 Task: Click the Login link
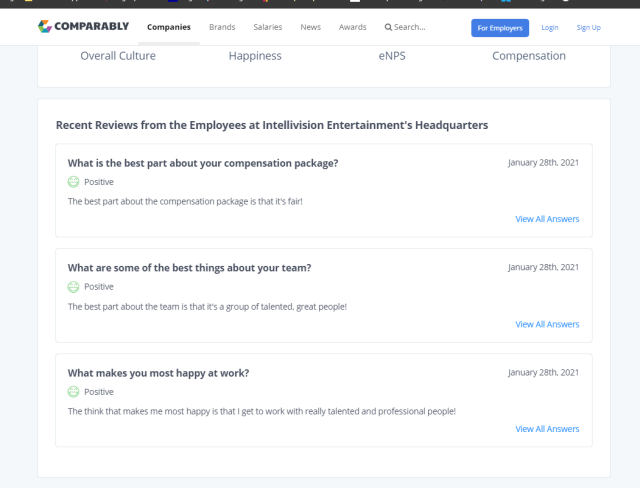[550, 27]
